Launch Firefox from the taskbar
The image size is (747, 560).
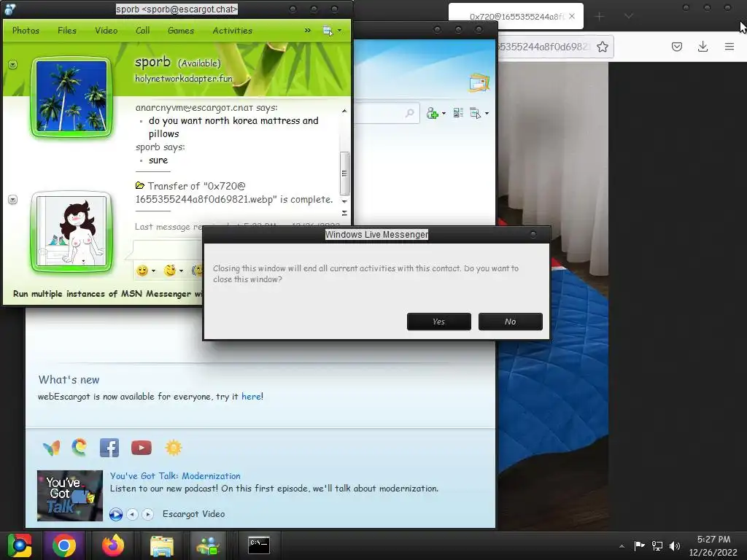(x=113, y=545)
